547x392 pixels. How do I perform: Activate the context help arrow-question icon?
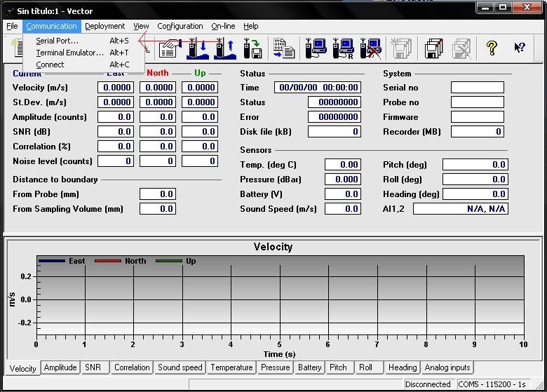(520, 48)
